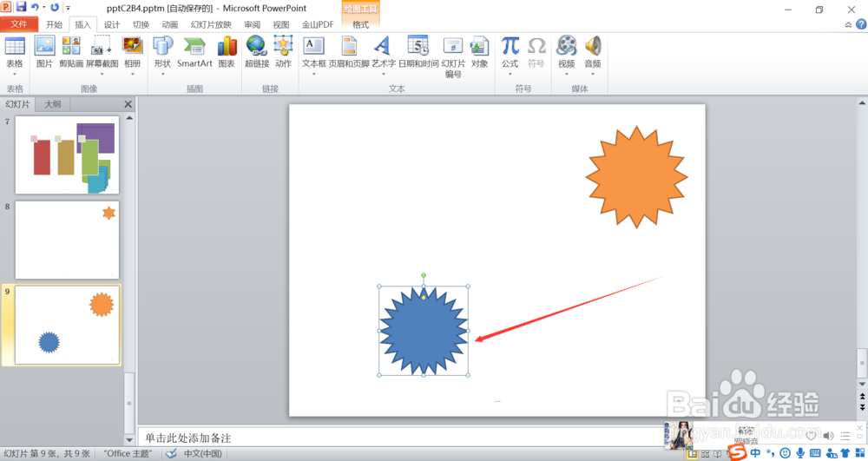Switch to Reading view in status bar
The width and height of the screenshot is (868, 461).
coord(718,454)
